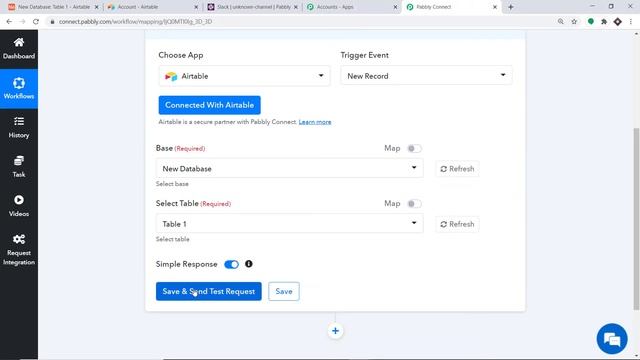The height and width of the screenshot is (360, 640).
Task: Refresh the Select Table list
Action: (x=457, y=224)
